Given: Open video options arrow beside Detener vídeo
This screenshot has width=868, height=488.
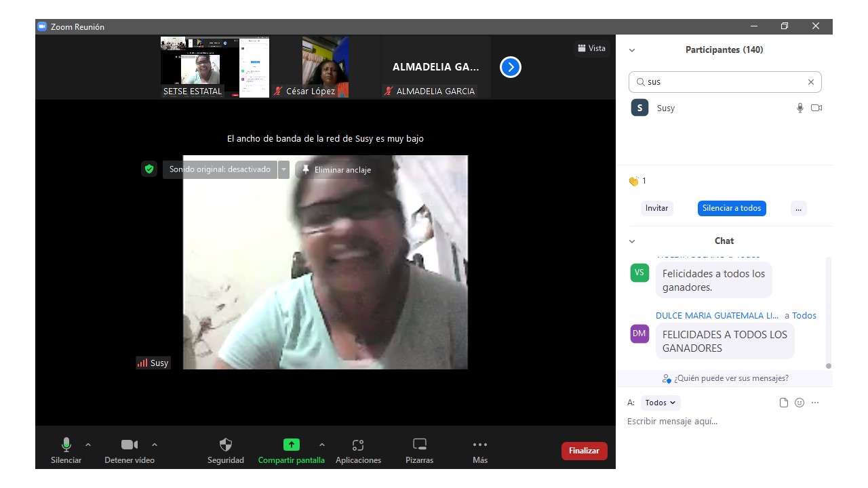Looking at the screenshot, I should tap(155, 445).
